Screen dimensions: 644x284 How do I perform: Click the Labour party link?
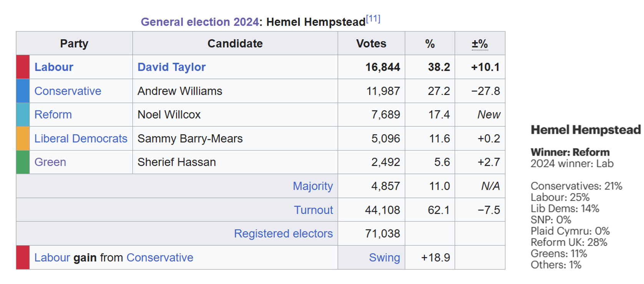(x=54, y=67)
